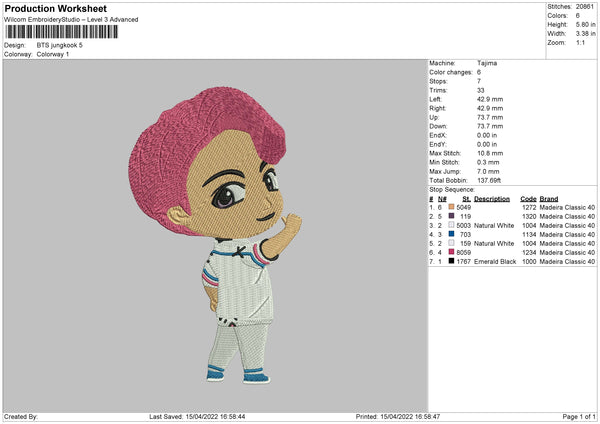Click the code 1134 in row four
This screenshot has width=600, height=424.
pos(529,235)
